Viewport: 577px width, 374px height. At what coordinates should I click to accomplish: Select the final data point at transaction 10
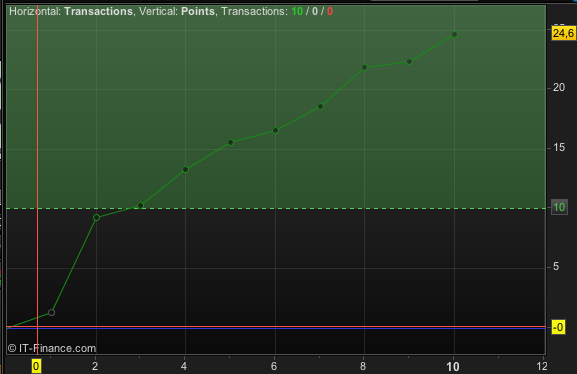coord(454,34)
